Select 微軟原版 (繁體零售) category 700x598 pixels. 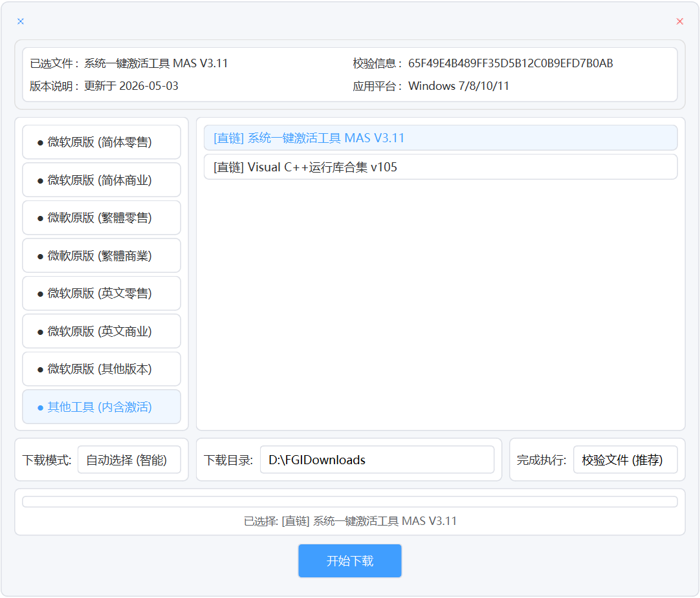[x=102, y=218]
